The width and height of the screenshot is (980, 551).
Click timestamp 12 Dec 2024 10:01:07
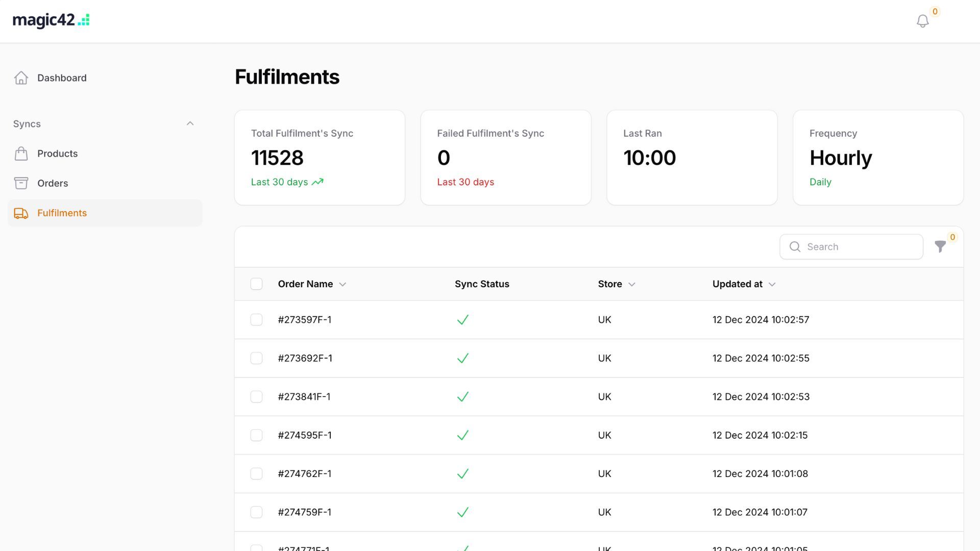(760, 513)
